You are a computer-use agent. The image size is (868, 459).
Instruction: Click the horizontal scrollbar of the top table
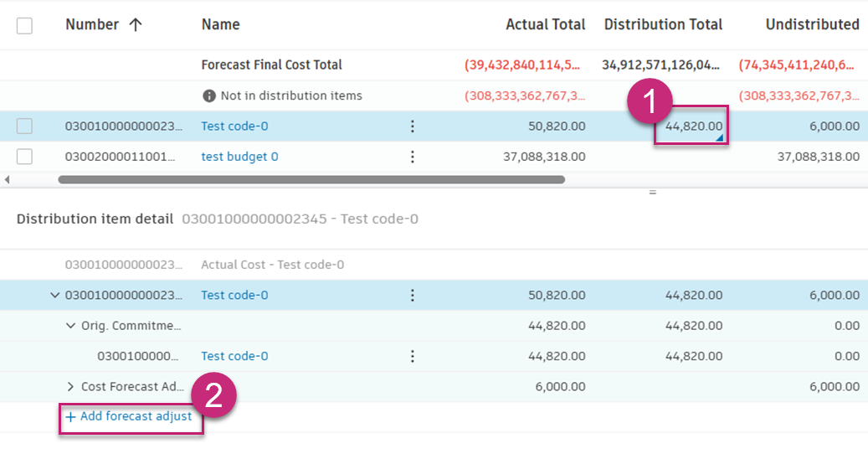pos(311,179)
